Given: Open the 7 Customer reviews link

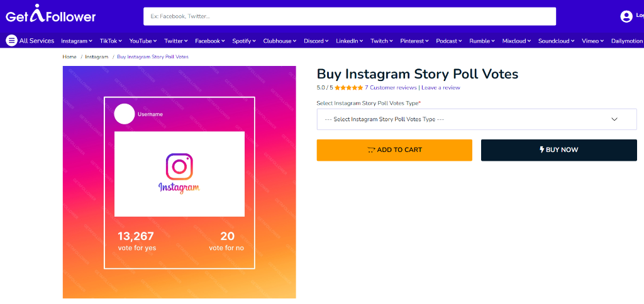Looking at the screenshot, I should click(391, 88).
